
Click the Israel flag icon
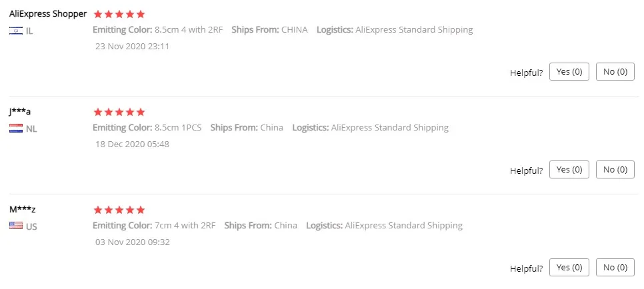(x=16, y=31)
